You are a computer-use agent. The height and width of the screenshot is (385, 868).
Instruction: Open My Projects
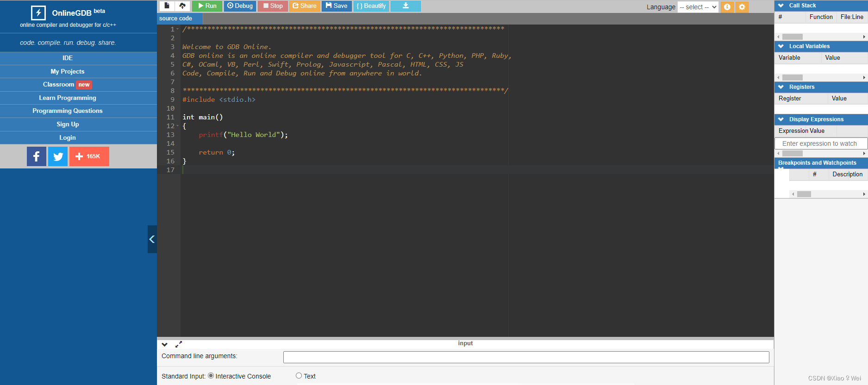click(x=68, y=71)
